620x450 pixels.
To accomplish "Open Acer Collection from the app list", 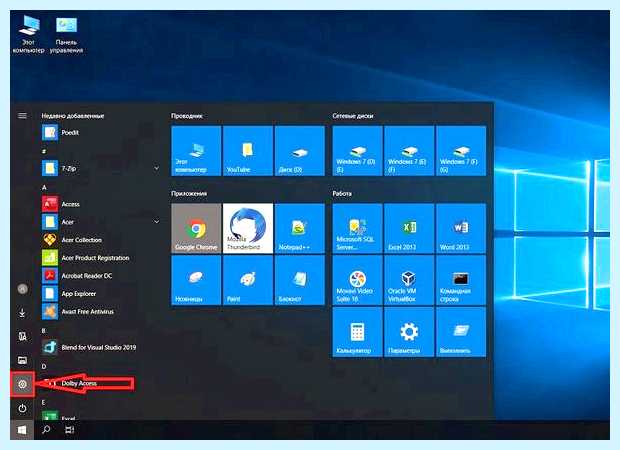I will click(x=101, y=240).
